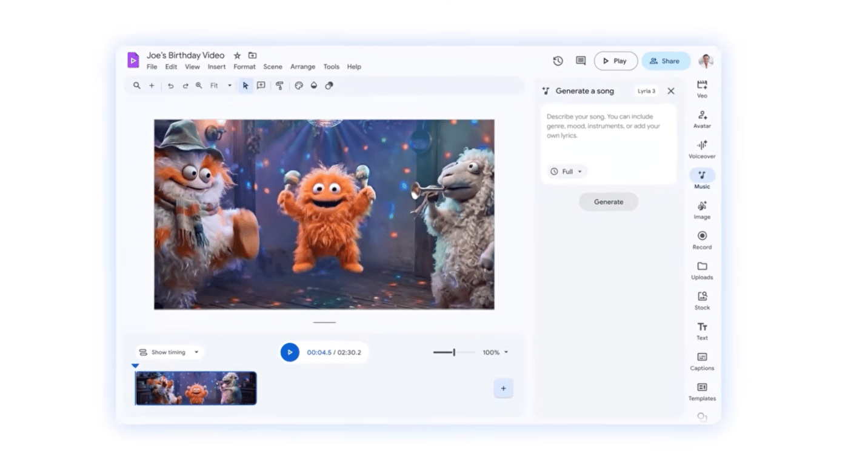Viewport: 868px width, 468px height.
Task: Select the theme palette icon in toolbar
Action: tap(299, 85)
